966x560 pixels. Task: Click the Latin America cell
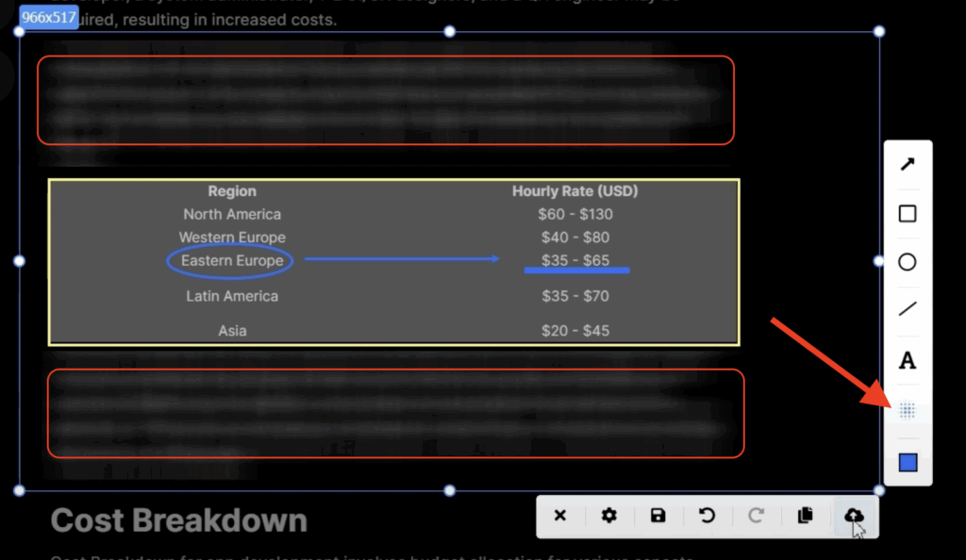pos(232,296)
